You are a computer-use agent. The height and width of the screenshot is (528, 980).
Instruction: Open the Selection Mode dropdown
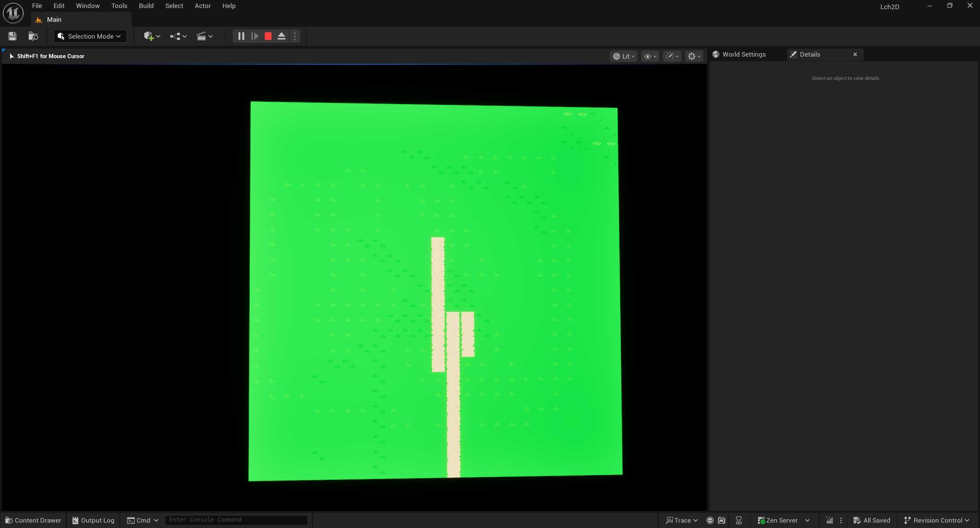pos(90,36)
